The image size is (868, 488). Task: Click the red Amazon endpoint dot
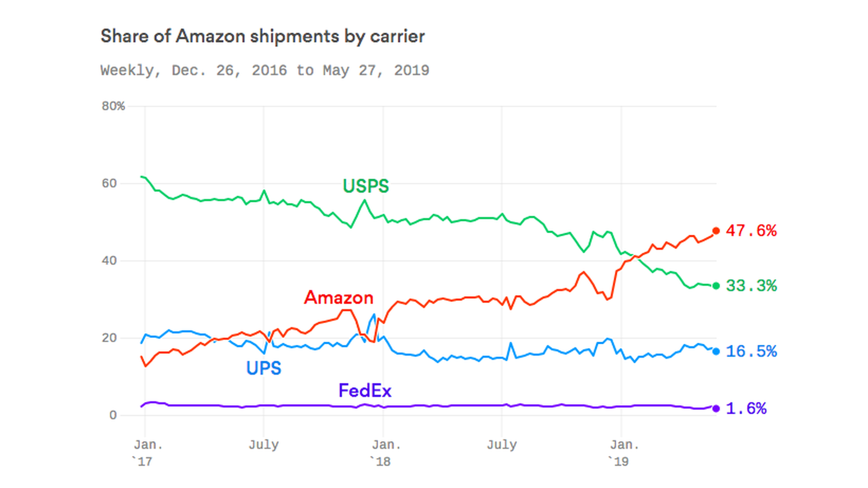pyautogui.click(x=716, y=231)
